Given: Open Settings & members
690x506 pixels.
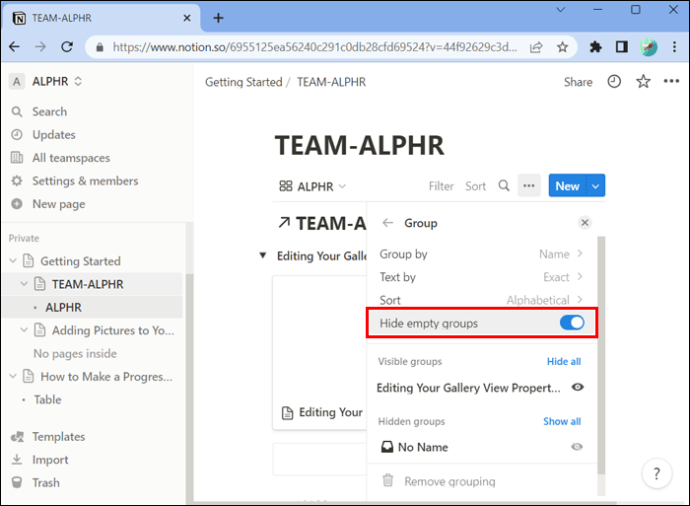Looking at the screenshot, I should point(85,181).
